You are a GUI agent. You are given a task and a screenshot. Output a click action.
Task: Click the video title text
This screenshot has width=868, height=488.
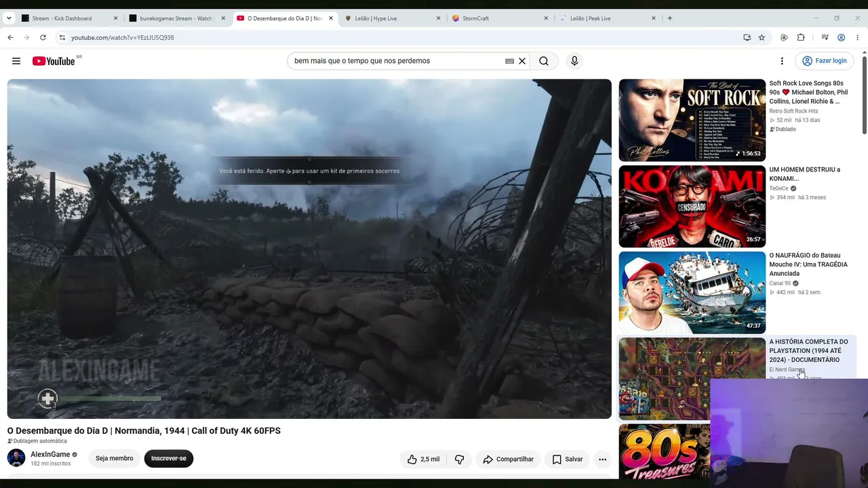coord(144,430)
